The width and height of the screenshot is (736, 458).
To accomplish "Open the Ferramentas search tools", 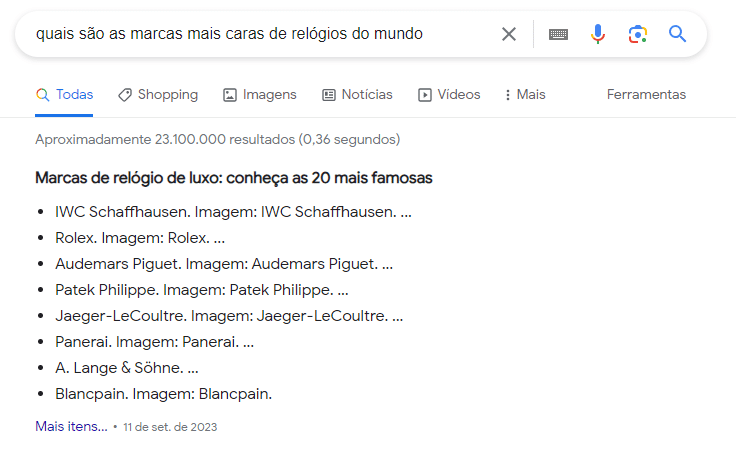I will click(646, 95).
